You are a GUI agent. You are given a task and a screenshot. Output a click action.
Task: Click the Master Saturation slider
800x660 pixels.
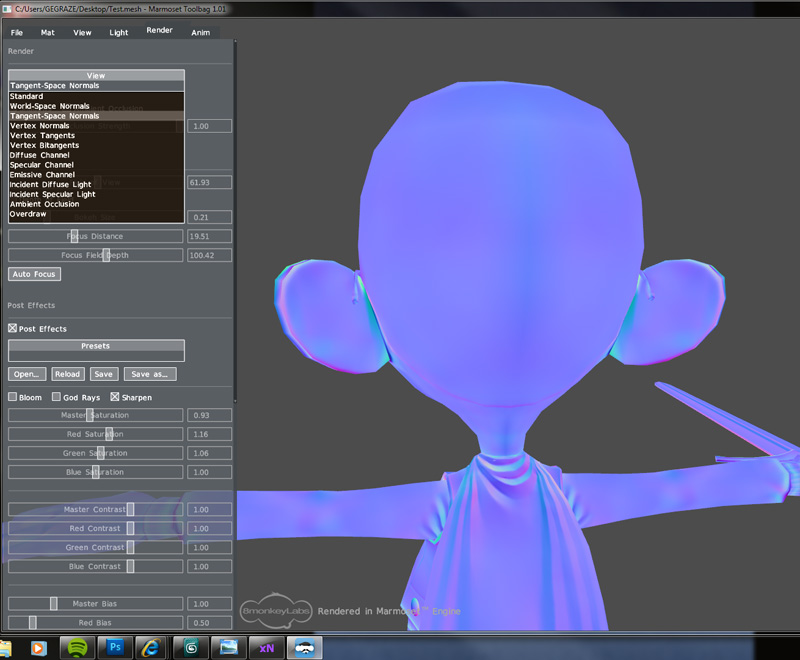pos(95,415)
